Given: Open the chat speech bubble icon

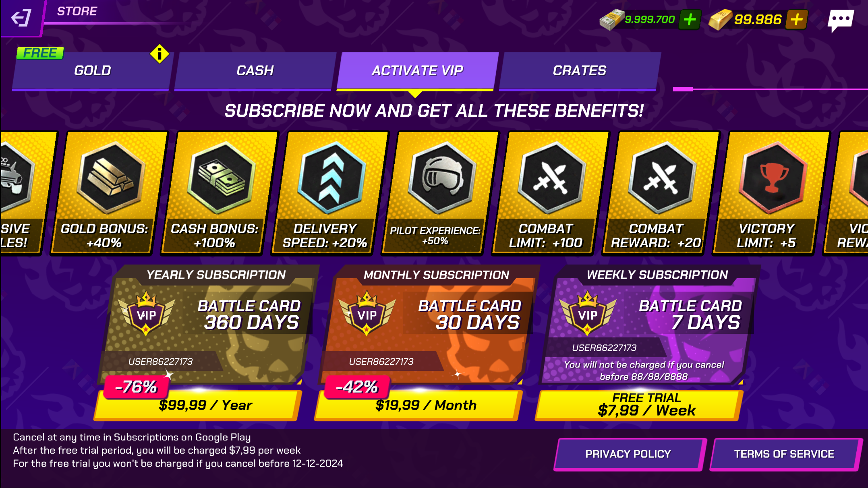Looking at the screenshot, I should 841,20.
